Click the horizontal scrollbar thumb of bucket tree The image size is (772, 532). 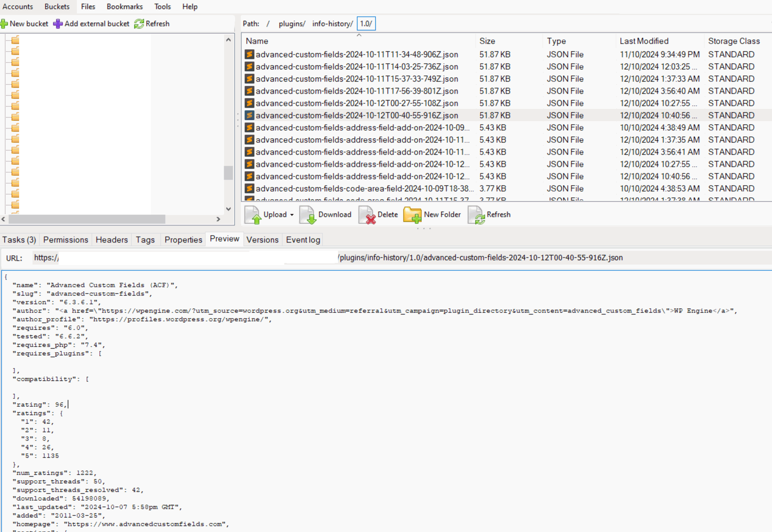point(87,219)
